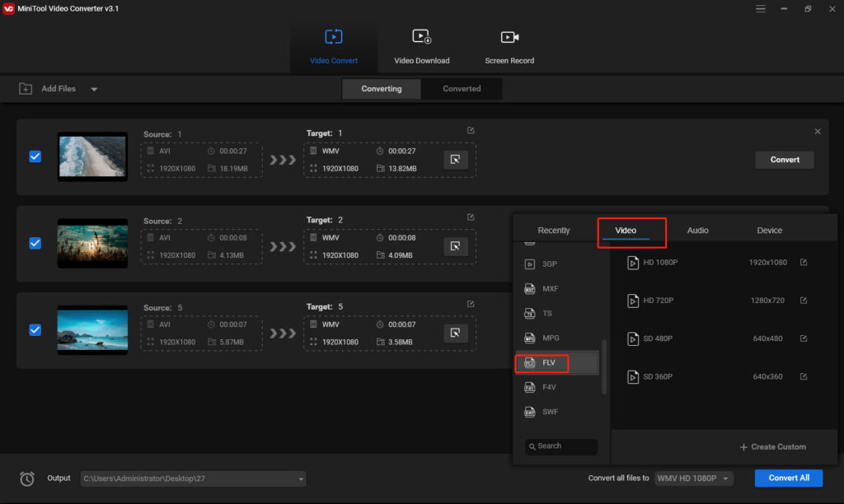Viewport: 844px width, 504px height.
Task: Choose the 3GP format
Action: (557, 264)
